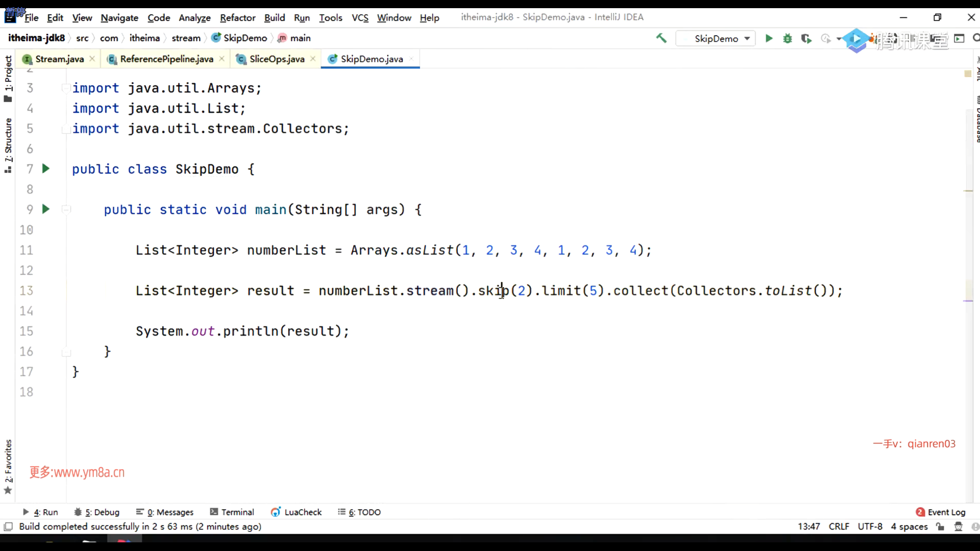This screenshot has width=980, height=551.
Task: Start debugging with the bug icon
Action: [788, 38]
